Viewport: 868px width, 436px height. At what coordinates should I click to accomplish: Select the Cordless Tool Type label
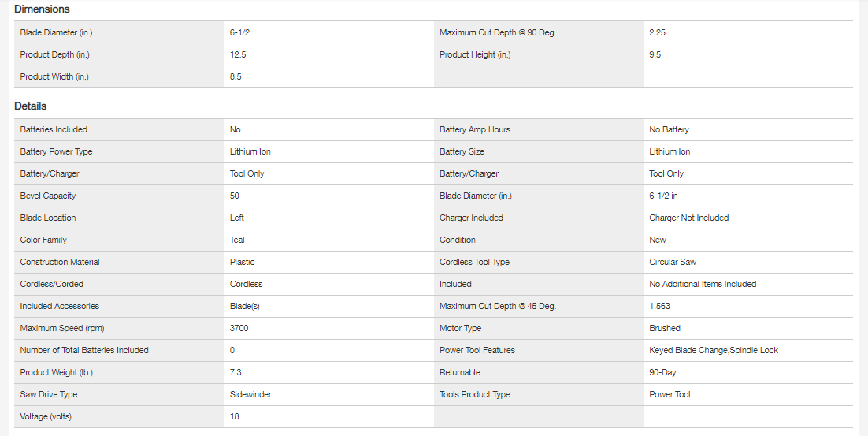click(x=474, y=263)
